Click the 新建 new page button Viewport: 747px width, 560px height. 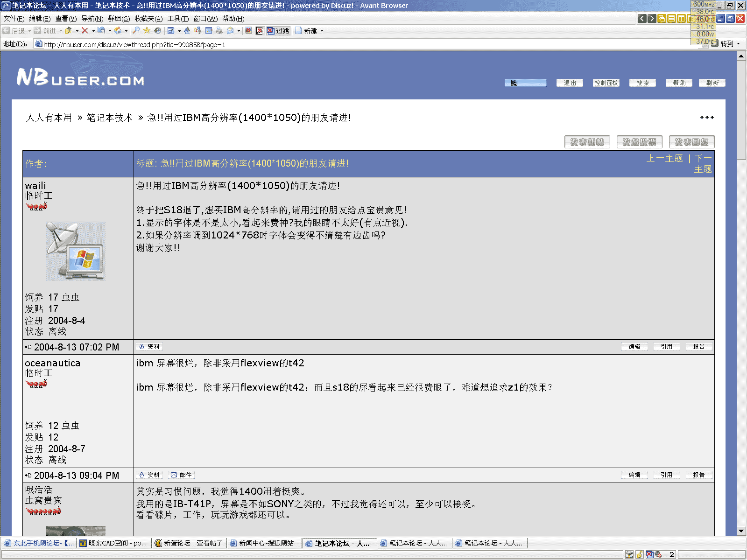tap(306, 31)
